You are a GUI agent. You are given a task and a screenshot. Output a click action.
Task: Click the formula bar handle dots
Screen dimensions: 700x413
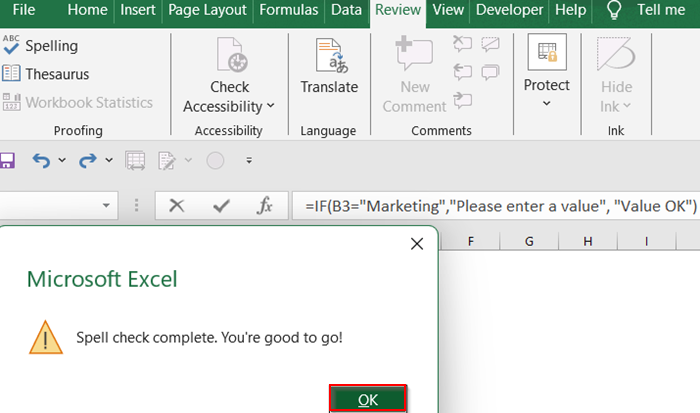[137, 206]
